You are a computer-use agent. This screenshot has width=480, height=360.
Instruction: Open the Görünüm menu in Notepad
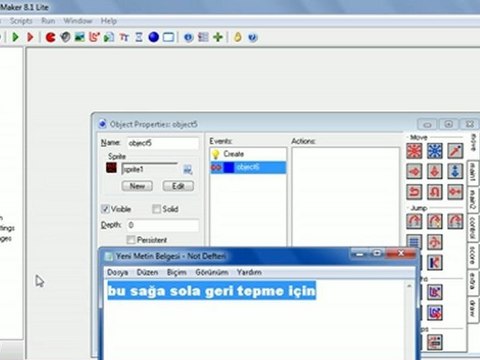click(x=212, y=272)
